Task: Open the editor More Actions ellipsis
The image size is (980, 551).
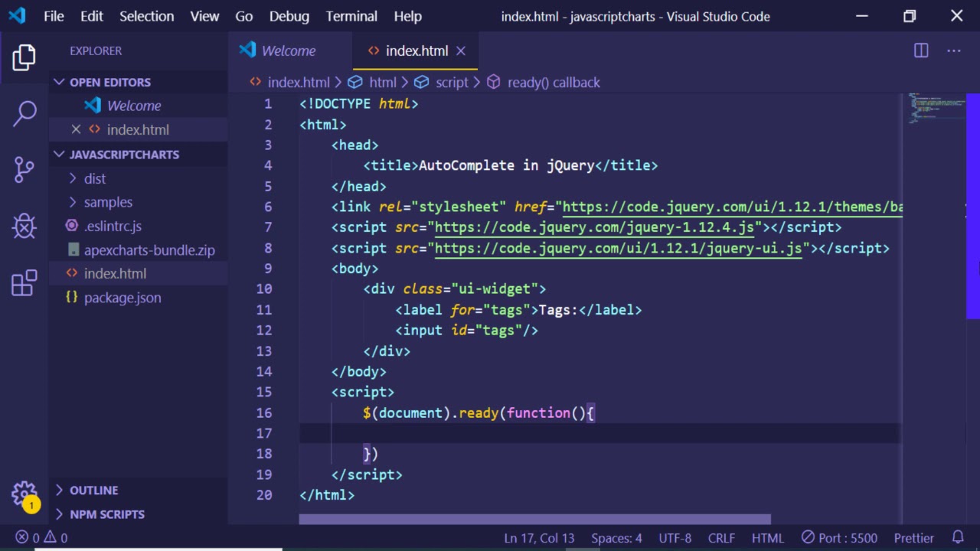Action: click(953, 51)
